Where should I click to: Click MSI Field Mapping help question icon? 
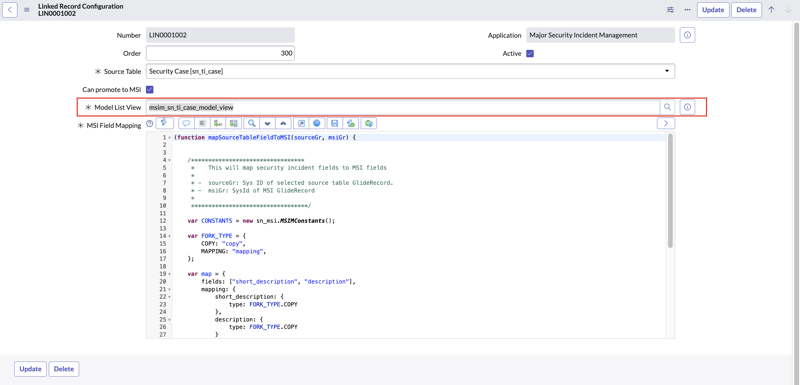(149, 123)
